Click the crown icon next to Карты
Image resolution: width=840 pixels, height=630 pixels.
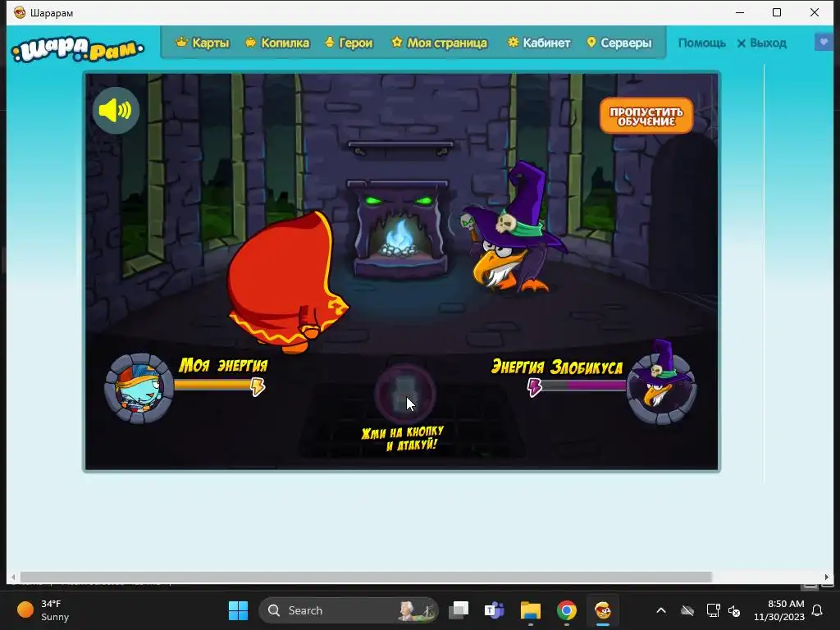pos(181,42)
